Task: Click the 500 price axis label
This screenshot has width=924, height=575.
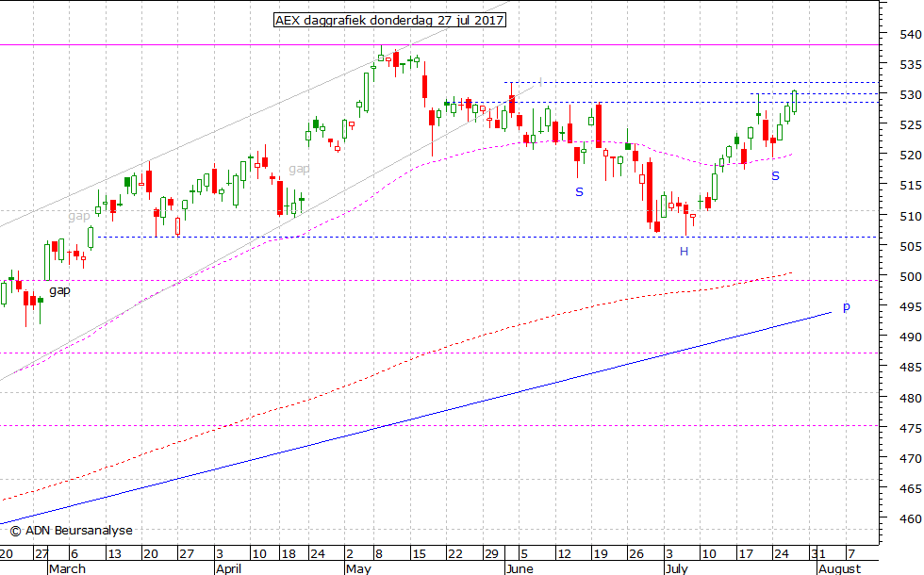Action: tap(911, 276)
